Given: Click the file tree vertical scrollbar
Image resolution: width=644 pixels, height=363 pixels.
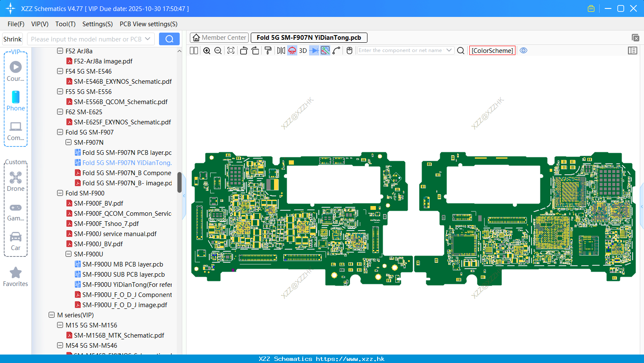Looking at the screenshot, I should [179, 182].
